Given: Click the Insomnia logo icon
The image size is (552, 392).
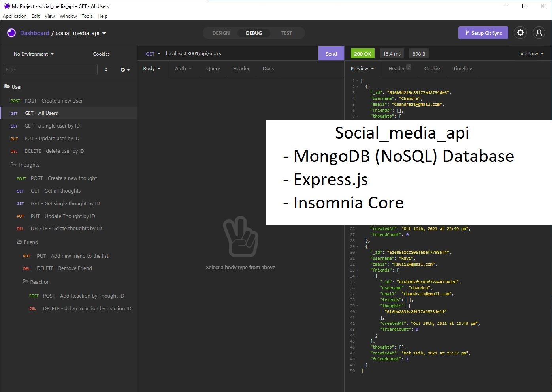Looking at the screenshot, I should coord(11,33).
